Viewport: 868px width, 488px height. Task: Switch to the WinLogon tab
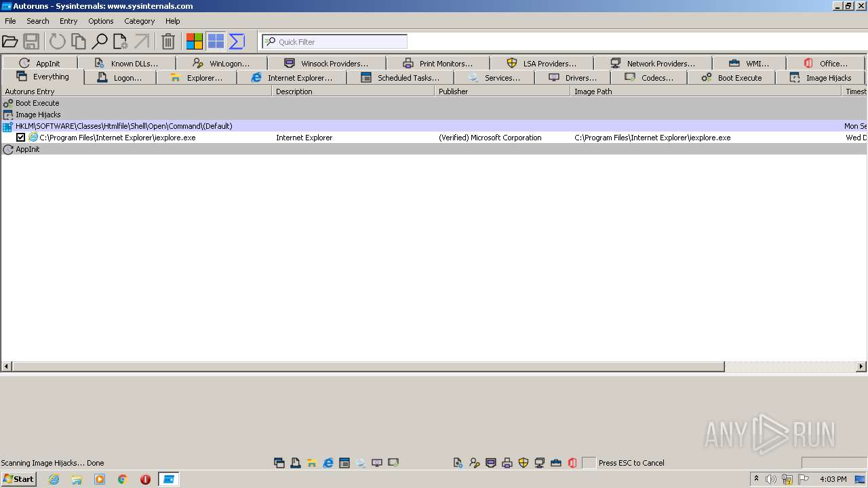coord(222,63)
